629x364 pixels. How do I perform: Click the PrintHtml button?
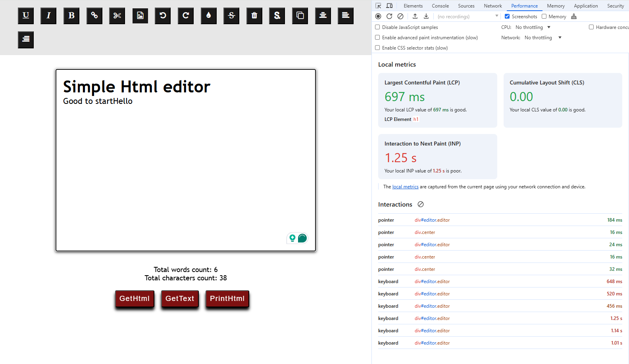[227, 299]
